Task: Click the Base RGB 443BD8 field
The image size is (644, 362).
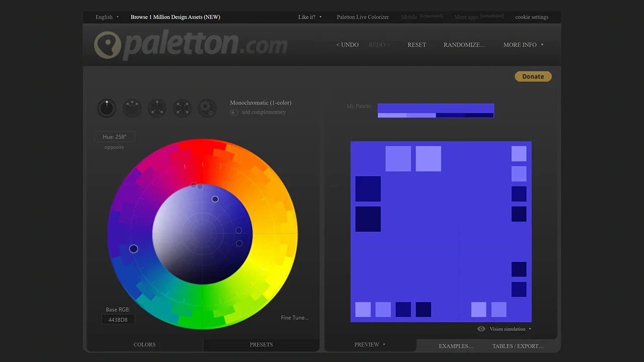Action: (x=118, y=320)
